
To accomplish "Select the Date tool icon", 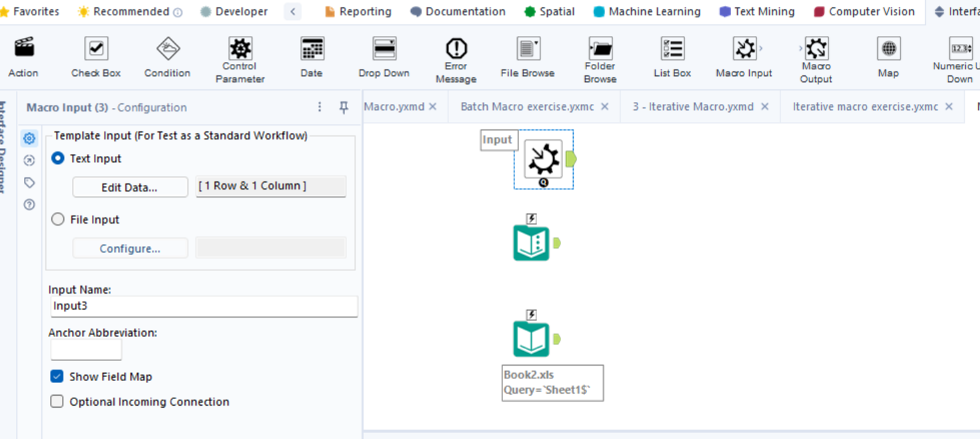I will (x=312, y=49).
